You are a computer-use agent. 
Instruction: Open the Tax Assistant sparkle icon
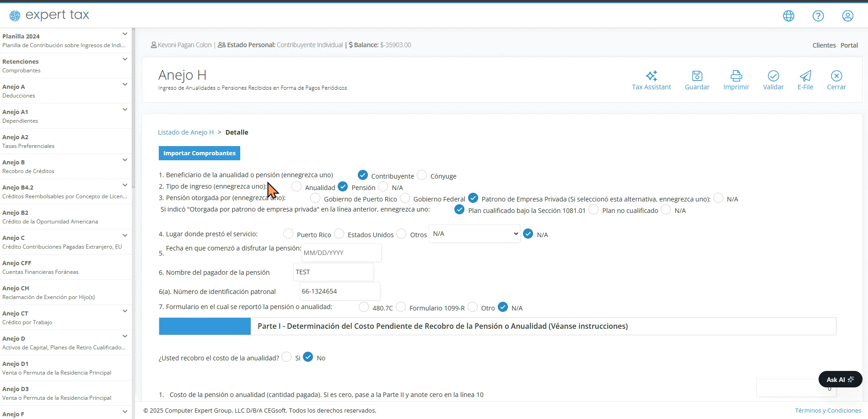651,76
